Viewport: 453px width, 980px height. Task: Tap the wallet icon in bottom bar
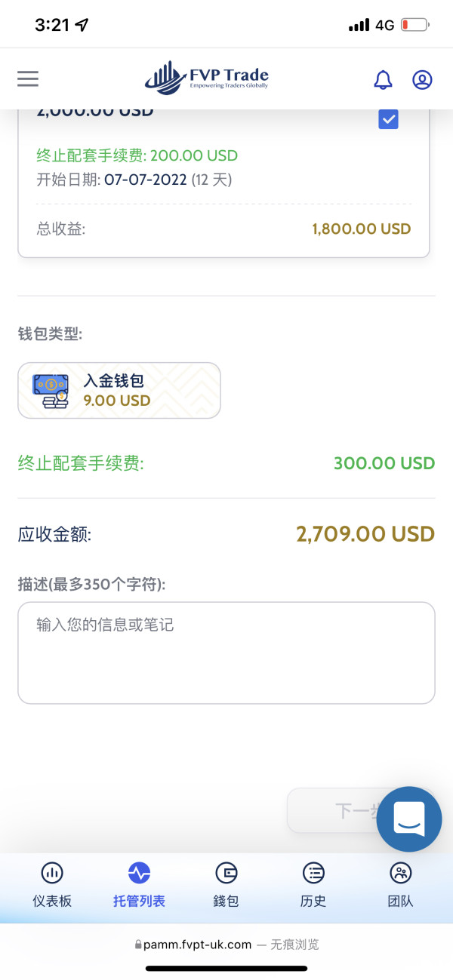(226, 873)
